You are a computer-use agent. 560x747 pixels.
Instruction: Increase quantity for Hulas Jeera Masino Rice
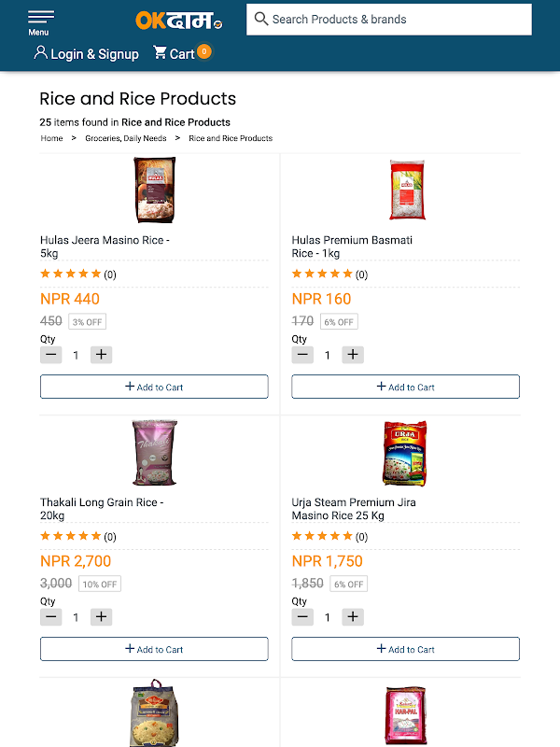point(102,355)
